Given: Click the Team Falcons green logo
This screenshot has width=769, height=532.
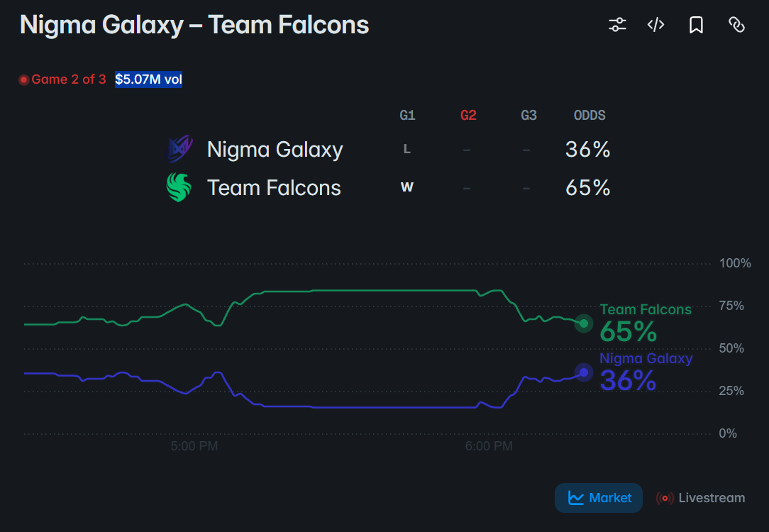Looking at the screenshot, I should point(179,187).
